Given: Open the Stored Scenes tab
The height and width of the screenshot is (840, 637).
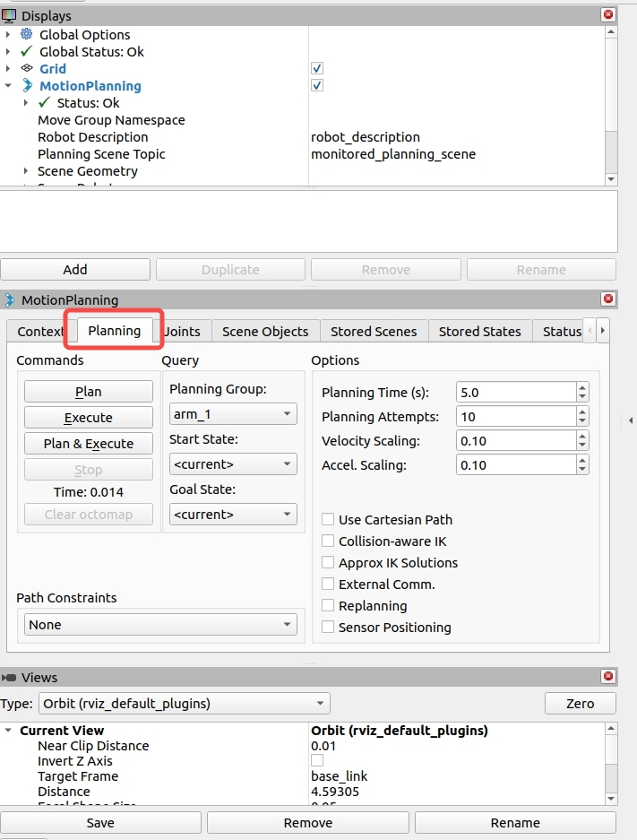Looking at the screenshot, I should tap(374, 332).
